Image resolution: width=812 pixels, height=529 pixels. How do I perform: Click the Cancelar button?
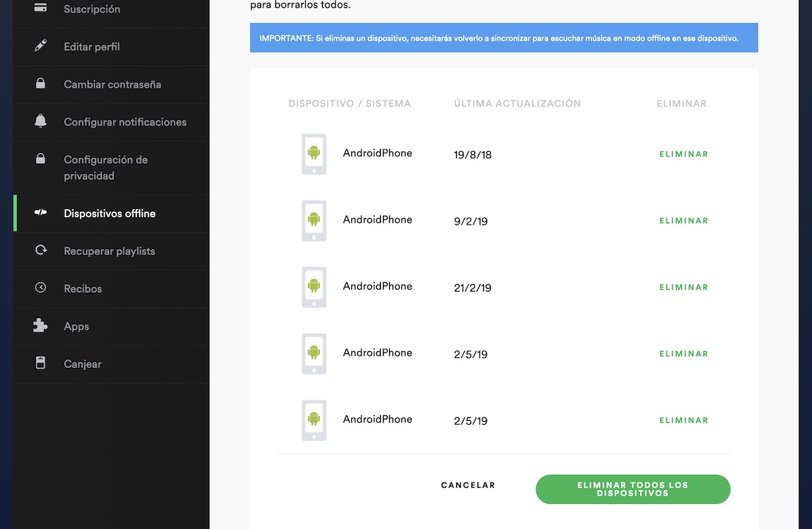468,485
